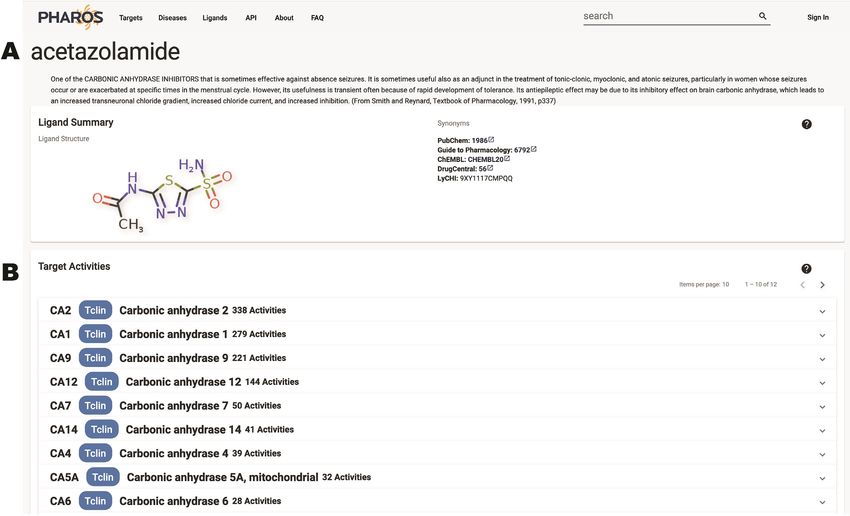This screenshot has width=850, height=516.
Task: Click the 144 Activities count
Action: click(x=272, y=382)
